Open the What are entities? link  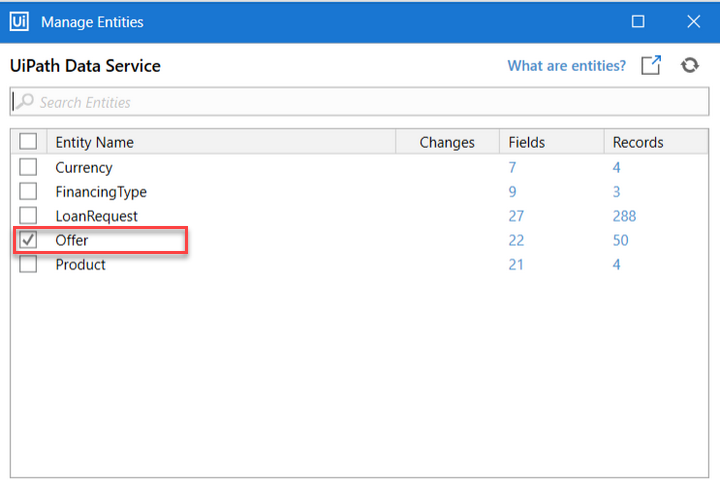click(x=566, y=66)
